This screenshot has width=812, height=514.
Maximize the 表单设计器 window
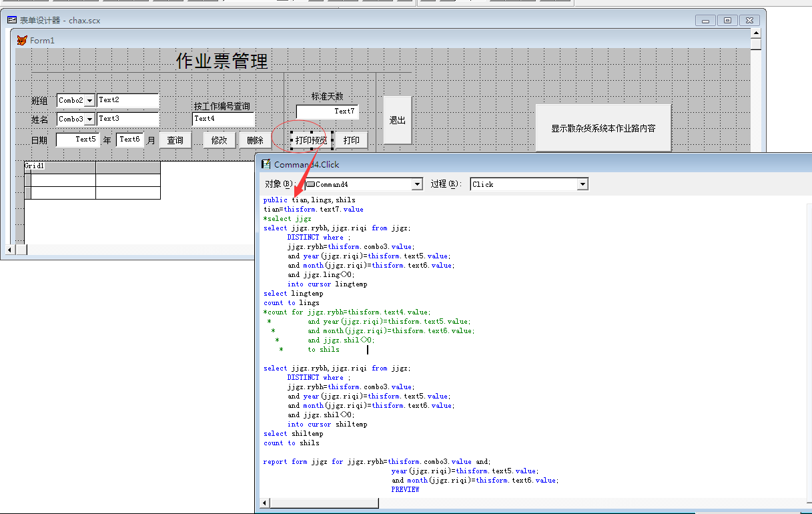coord(728,21)
